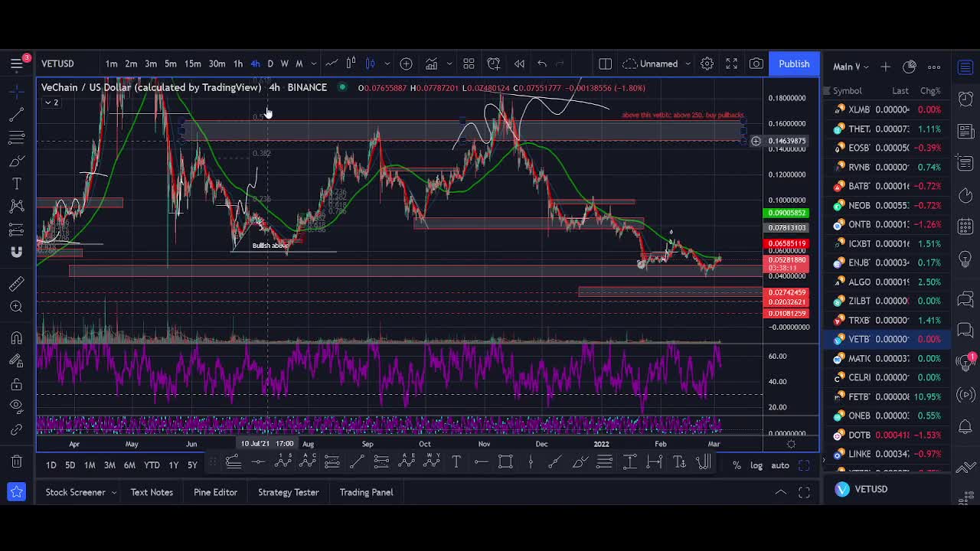Select the Measure ruler tool

16,284
